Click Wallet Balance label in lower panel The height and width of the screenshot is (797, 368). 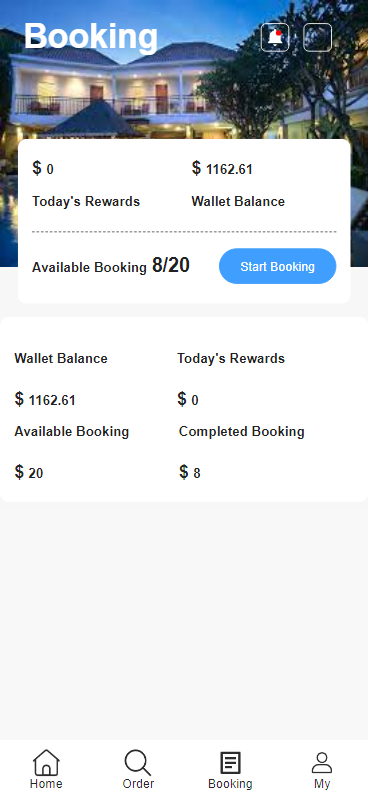[61, 358]
